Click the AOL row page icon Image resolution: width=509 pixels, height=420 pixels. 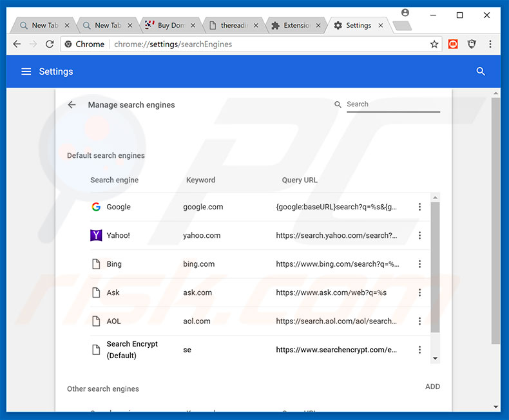96,321
